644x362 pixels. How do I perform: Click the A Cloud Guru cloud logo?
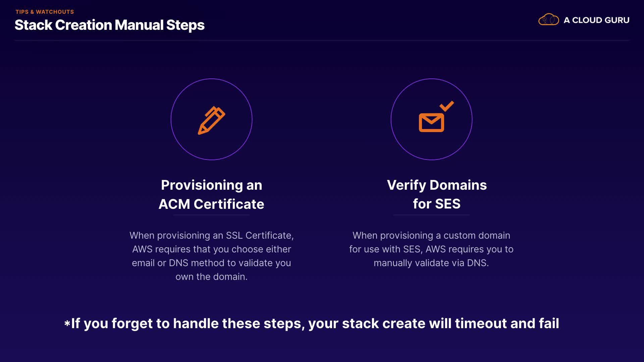coord(548,20)
